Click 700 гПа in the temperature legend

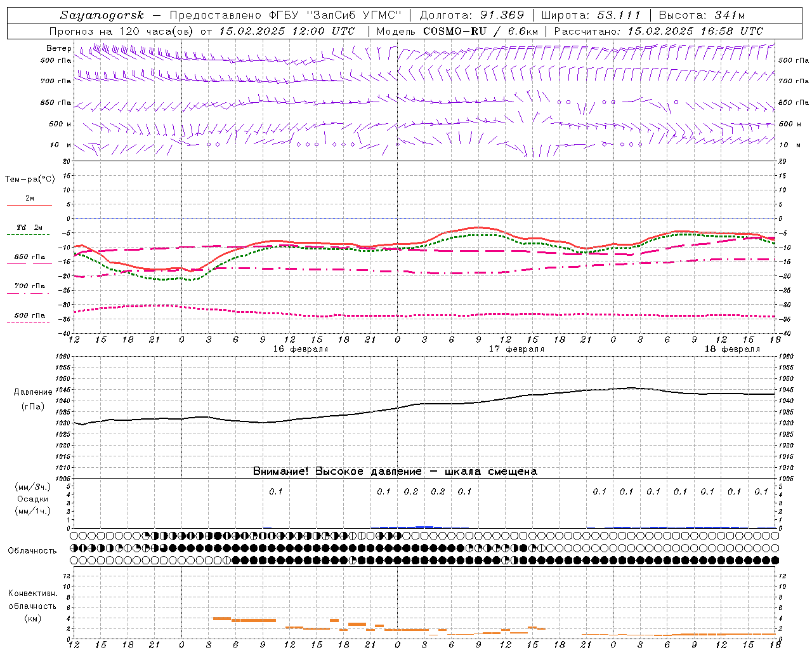pyautogui.click(x=30, y=286)
